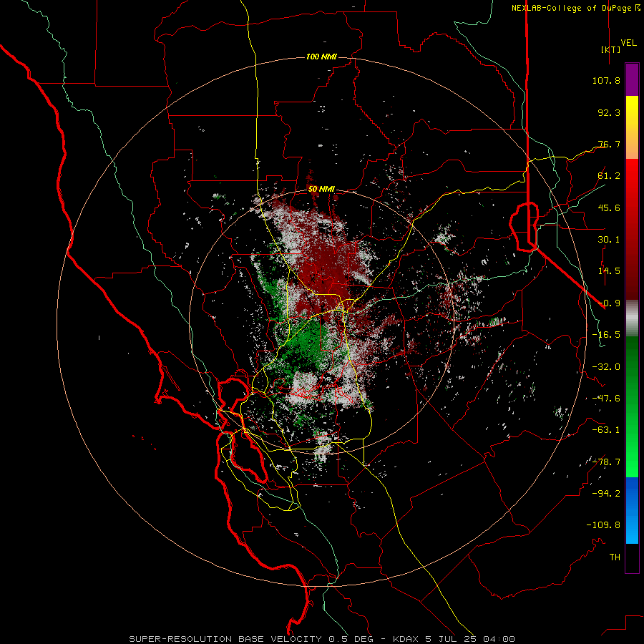Click the 30.1 velocity scale value
The height and width of the screenshot is (644, 644).
tap(609, 240)
